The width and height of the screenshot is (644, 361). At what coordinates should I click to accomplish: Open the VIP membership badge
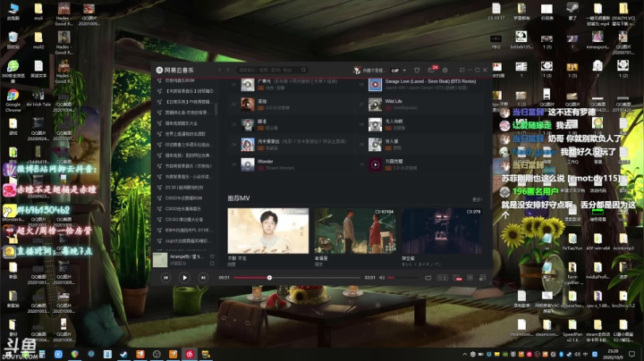tap(395, 71)
